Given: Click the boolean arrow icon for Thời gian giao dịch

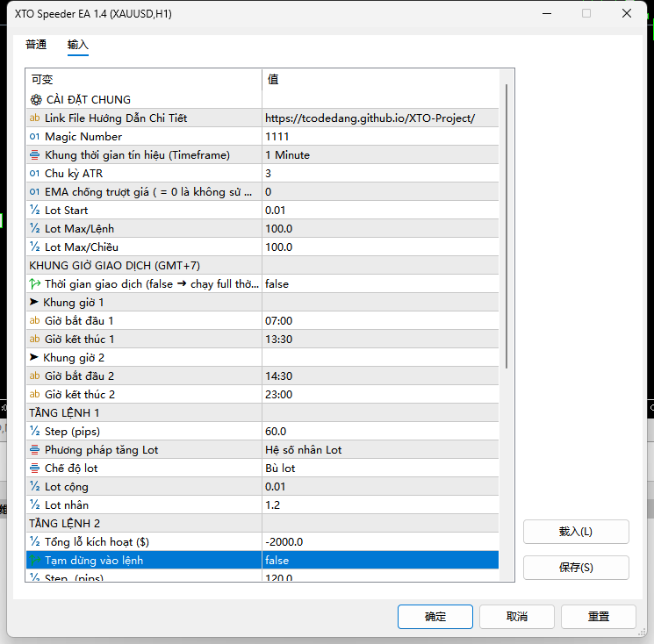Looking at the screenshot, I should click(34, 284).
